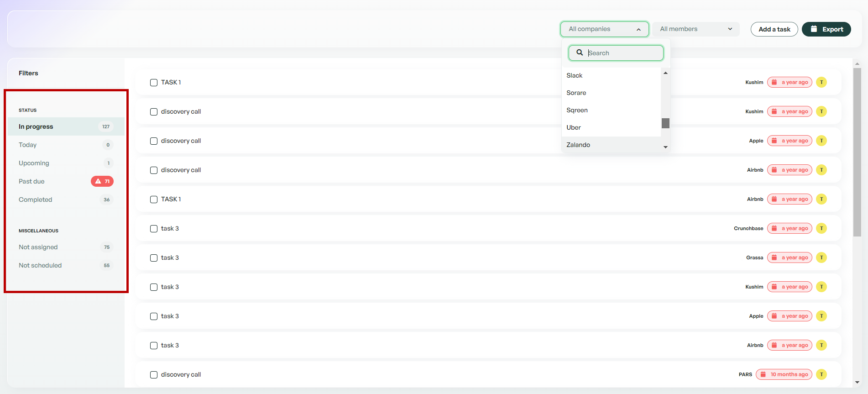Click the '10 months ago' date badge
The image size is (868, 394).
784,374
